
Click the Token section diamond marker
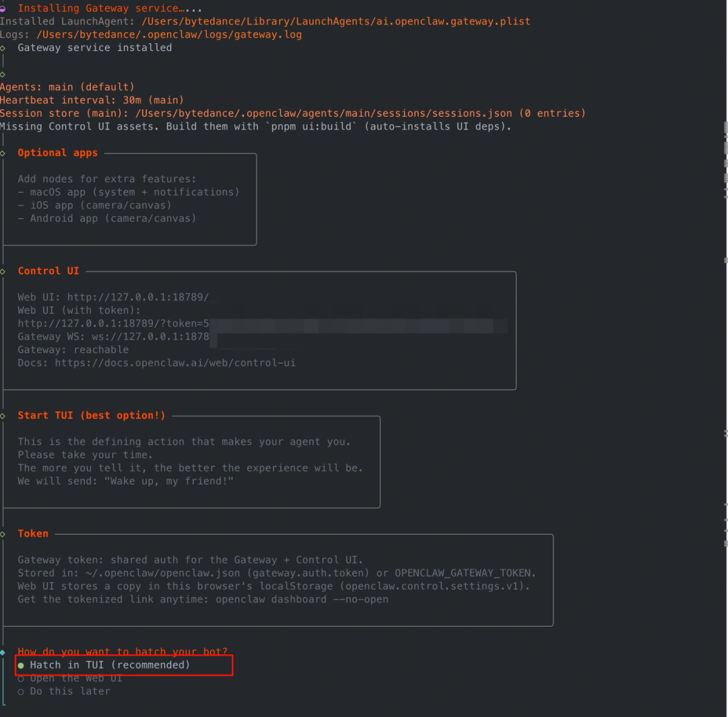(x=3, y=534)
